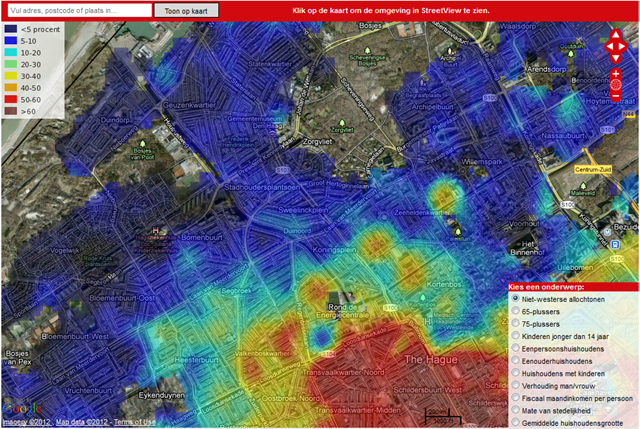Zoom in with the plus button
Screen dimensions: 640x429
pyautogui.click(x=615, y=74)
